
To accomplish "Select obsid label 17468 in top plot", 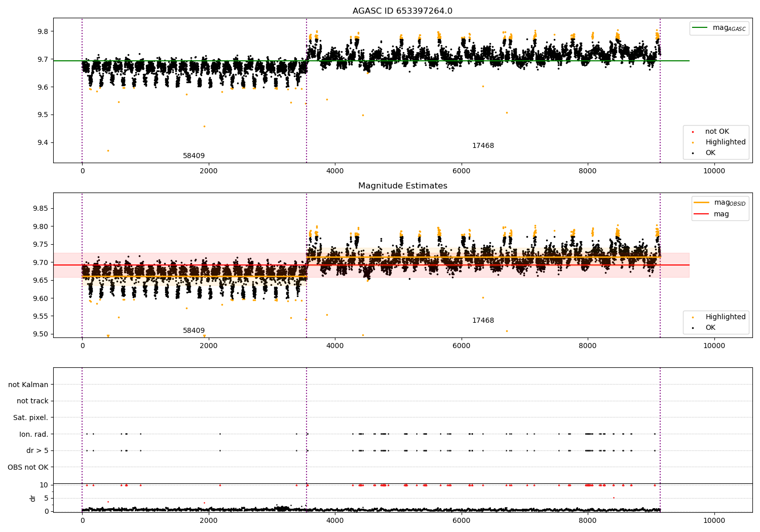I will point(483,146).
